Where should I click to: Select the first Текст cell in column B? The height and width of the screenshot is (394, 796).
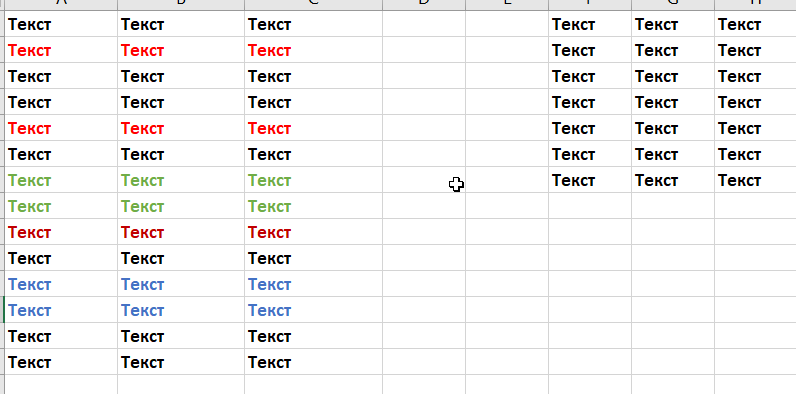(x=181, y=24)
